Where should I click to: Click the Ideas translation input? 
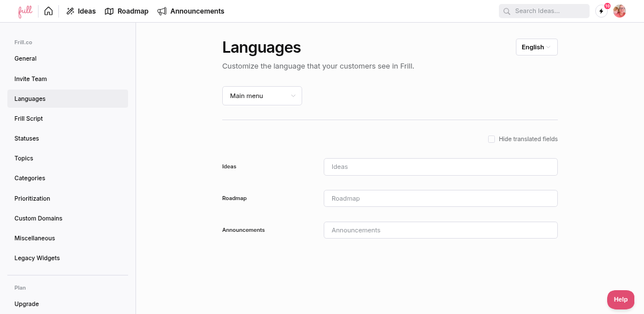[440, 167]
